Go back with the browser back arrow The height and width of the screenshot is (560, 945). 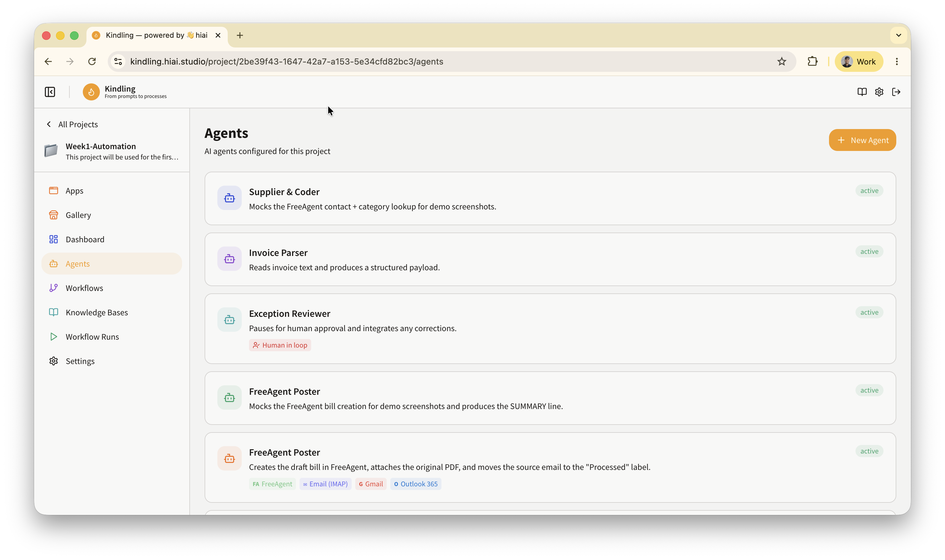coord(48,61)
